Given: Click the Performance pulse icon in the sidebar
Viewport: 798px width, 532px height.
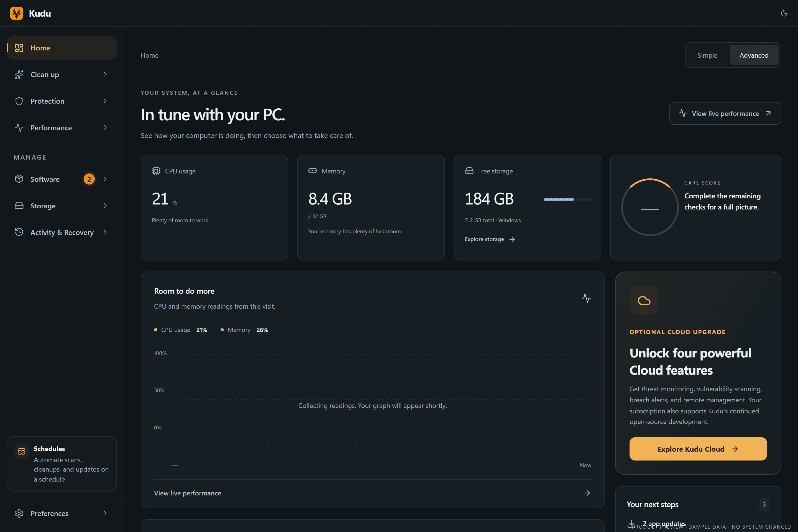Looking at the screenshot, I should 19,127.
